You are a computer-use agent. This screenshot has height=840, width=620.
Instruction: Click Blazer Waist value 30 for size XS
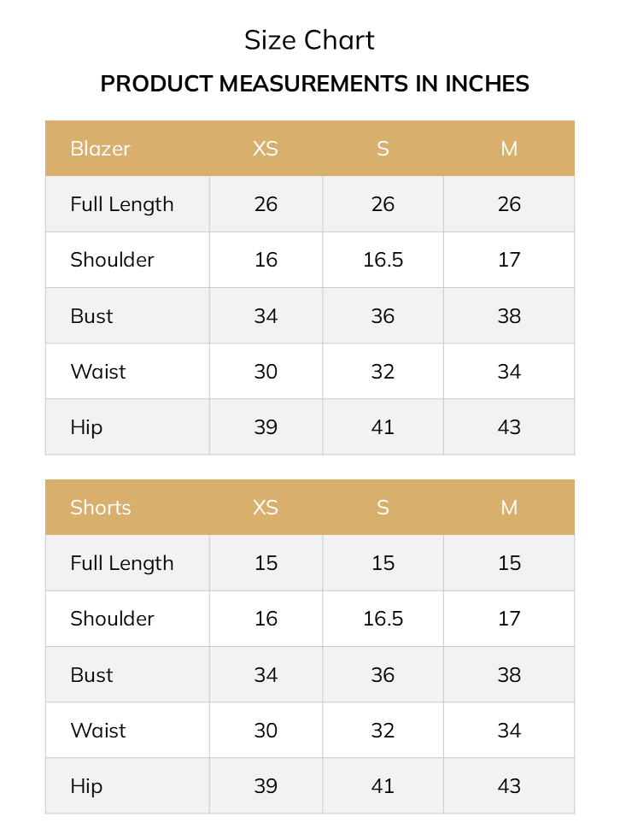pyautogui.click(x=266, y=372)
